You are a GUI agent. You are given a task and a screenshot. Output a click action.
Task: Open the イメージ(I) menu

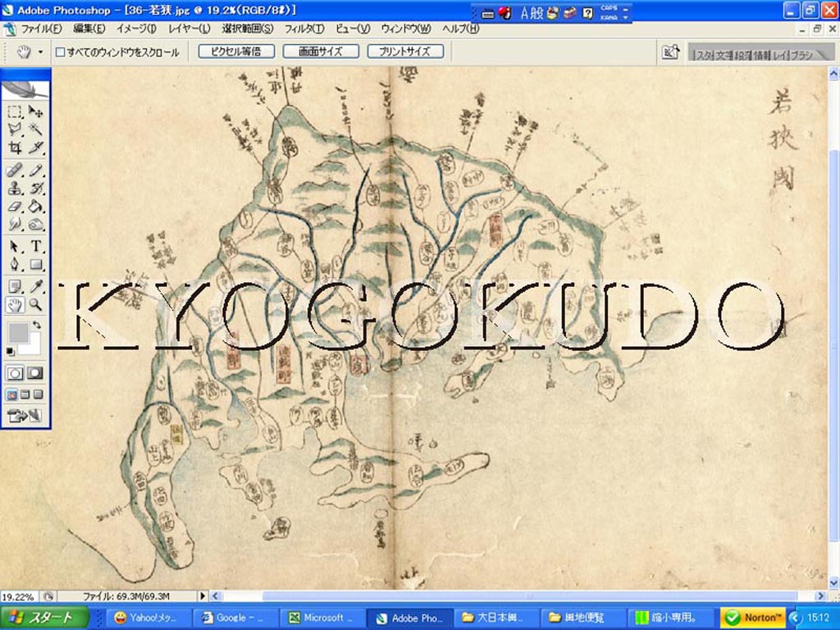(x=137, y=29)
